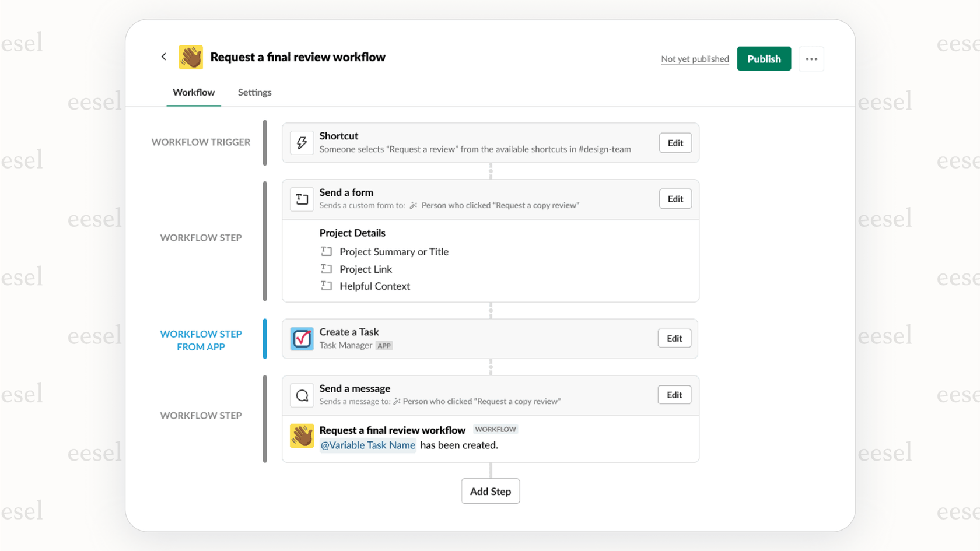
Task: Open the Not yet published link
Action: click(694, 58)
